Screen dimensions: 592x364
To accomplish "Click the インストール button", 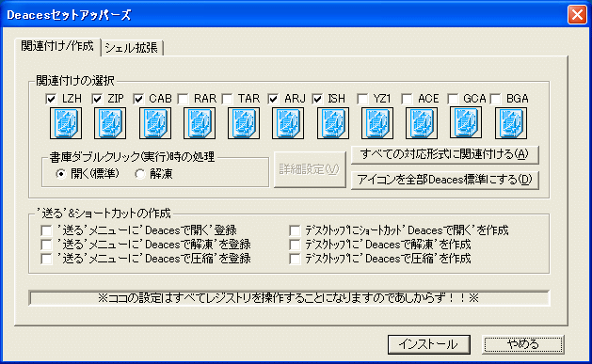I will coord(429,344).
